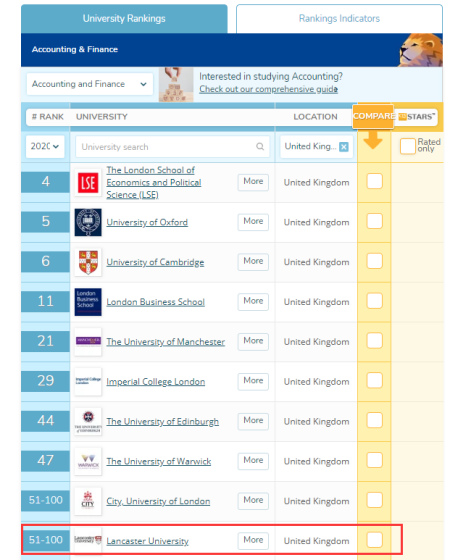
Task: Enable the Rated only checkbox
Action: (408, 146)
